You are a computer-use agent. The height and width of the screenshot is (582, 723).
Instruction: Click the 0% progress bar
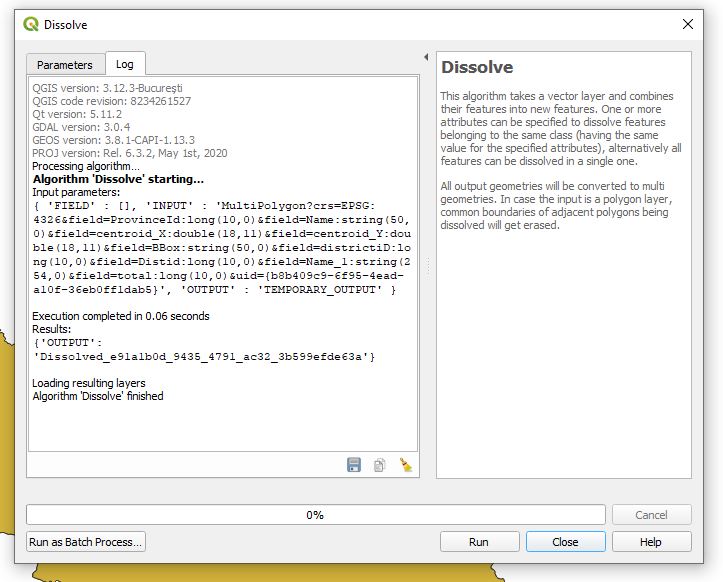pyautogui.click(x=315, y=515)
